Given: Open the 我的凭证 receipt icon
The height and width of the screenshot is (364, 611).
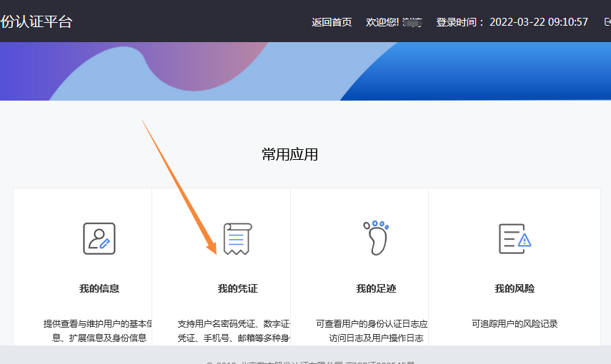Looking at the screenshot, I should point(237,238).
